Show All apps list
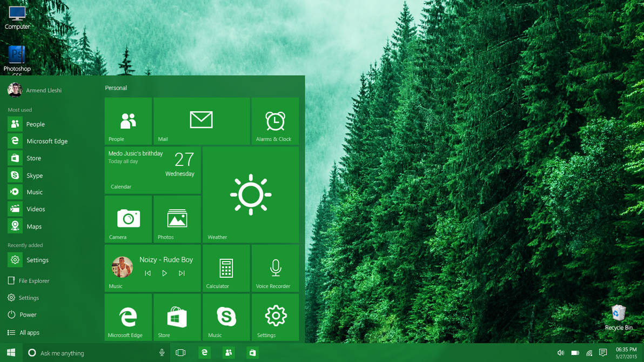The height and width of the screenshot is (362, 644). (23, 332)
